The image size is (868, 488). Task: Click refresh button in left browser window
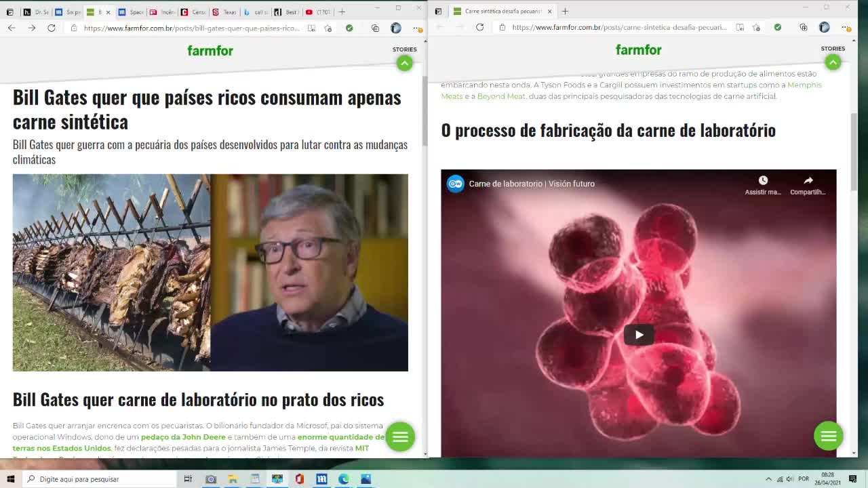[52, 28]
